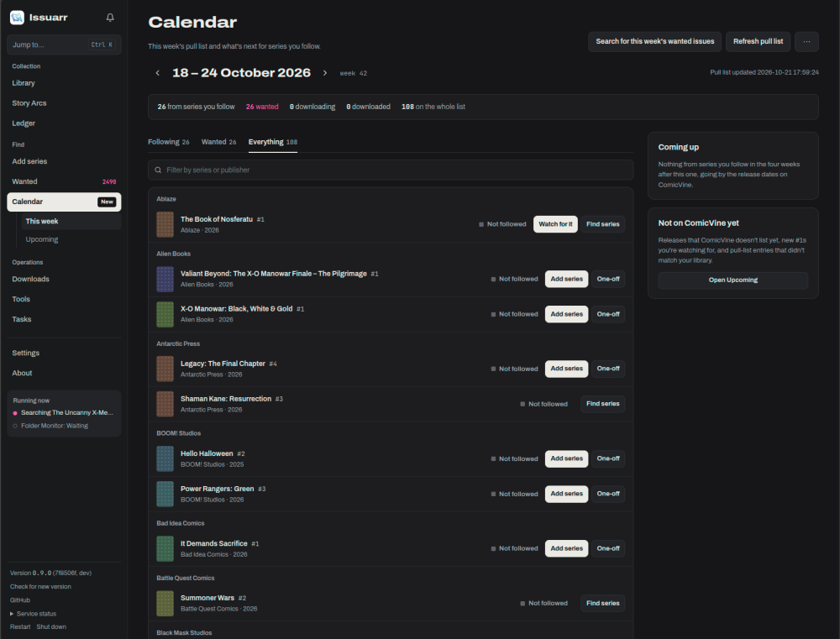Screen dimensions: 840x639
Task: Expand the Service status disclosure
Action: click(34, 614)
